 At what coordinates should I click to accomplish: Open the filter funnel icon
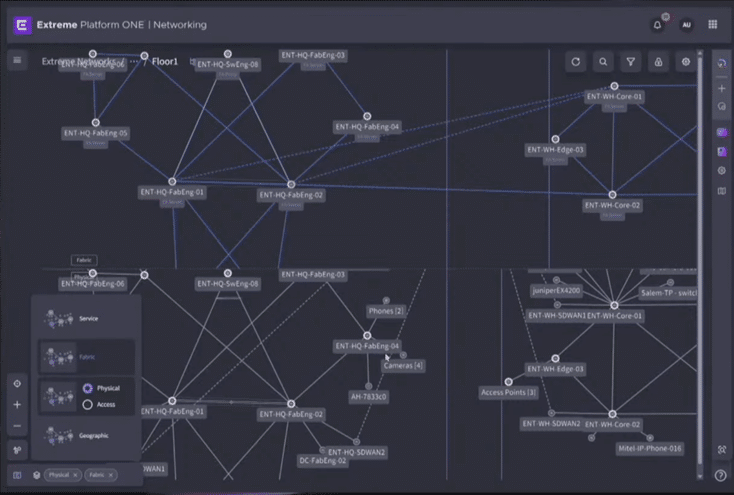(631, 62)
